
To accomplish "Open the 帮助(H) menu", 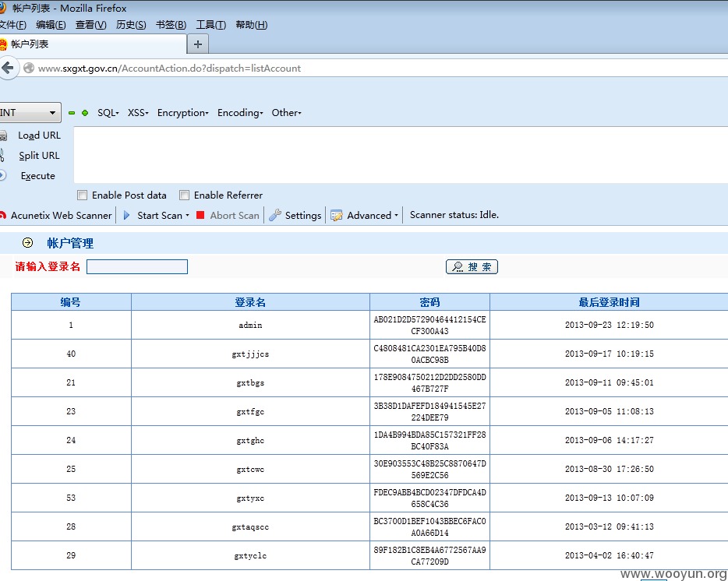I will (x=251, y=25).
